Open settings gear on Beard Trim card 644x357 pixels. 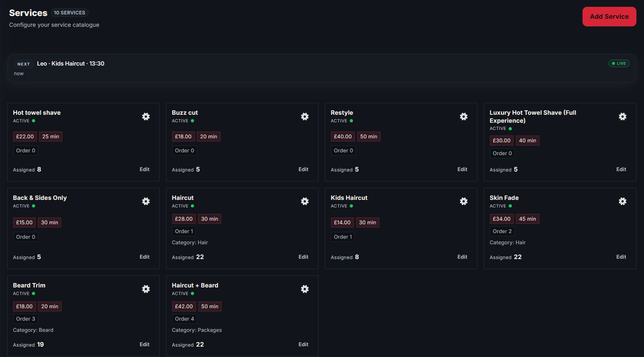[146, 289]
